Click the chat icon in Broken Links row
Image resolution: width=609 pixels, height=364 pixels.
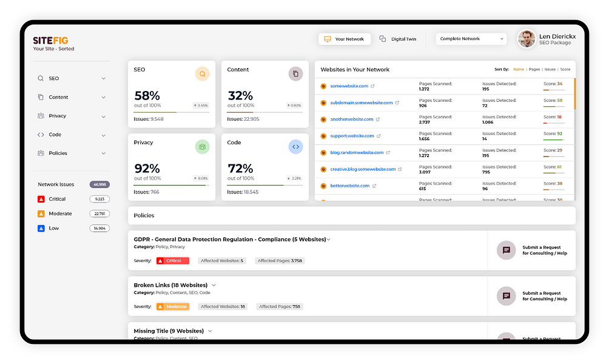click(x=506, y=296)
